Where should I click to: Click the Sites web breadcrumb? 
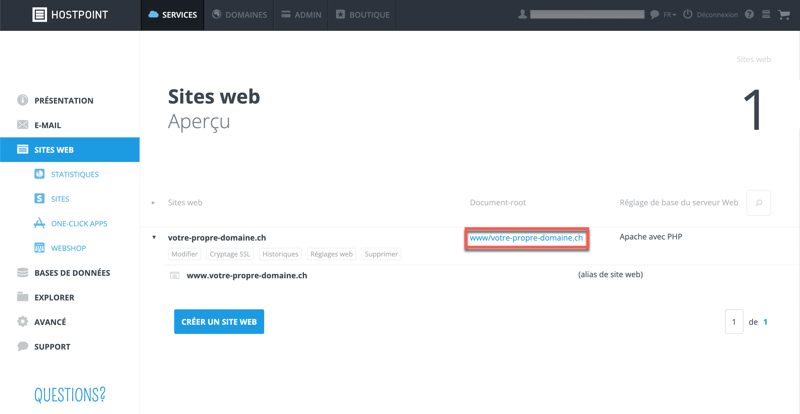tap(754, 59)
